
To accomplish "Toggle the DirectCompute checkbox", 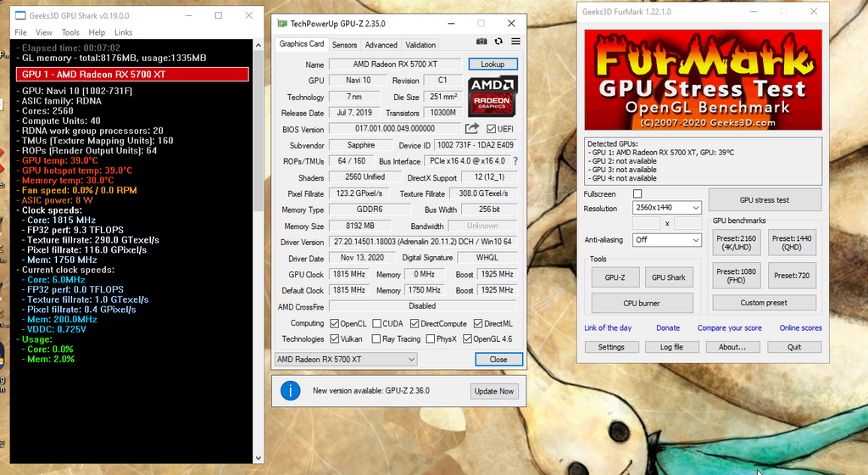I will [x=415, y=323].
